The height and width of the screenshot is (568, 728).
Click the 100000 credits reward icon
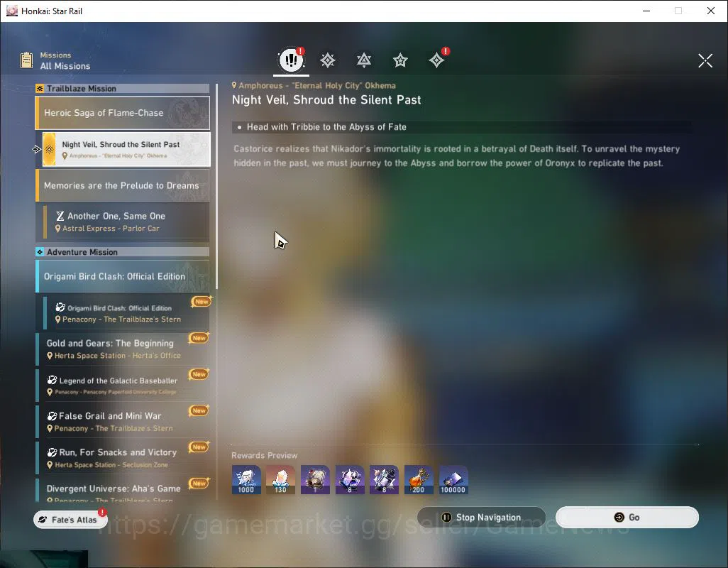coord(453,480)
